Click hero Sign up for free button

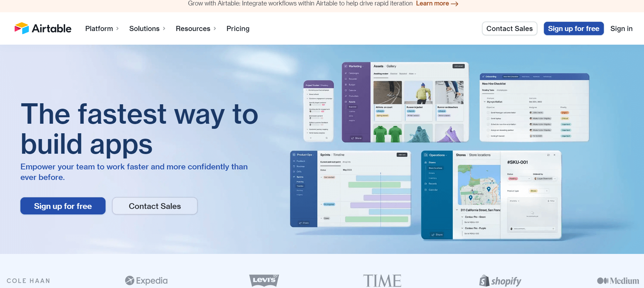click(x=63, y=206)
